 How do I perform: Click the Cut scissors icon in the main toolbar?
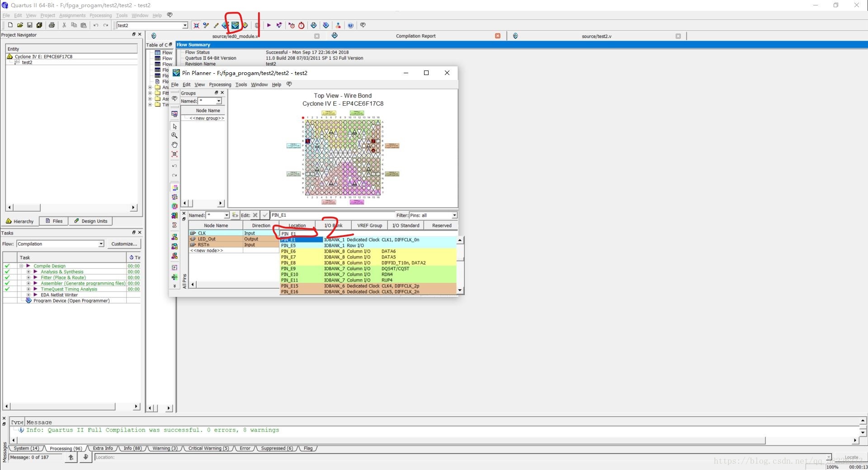pos(64,25)
